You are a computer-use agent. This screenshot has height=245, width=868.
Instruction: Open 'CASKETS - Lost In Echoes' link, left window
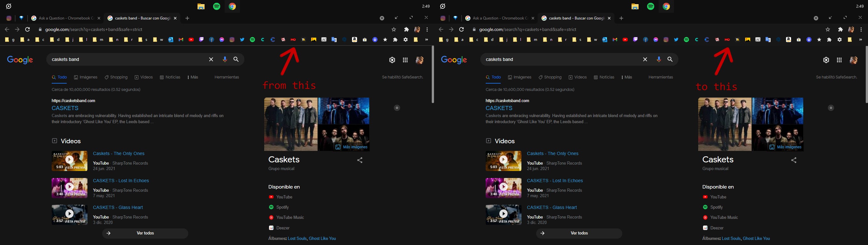pyautogui.click(x=121, y=181)
